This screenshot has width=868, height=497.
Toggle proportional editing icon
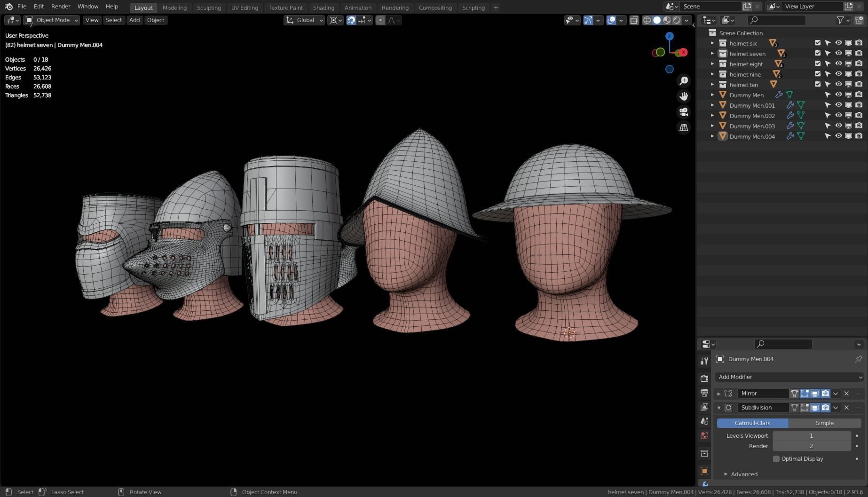[x=380, y=20]
